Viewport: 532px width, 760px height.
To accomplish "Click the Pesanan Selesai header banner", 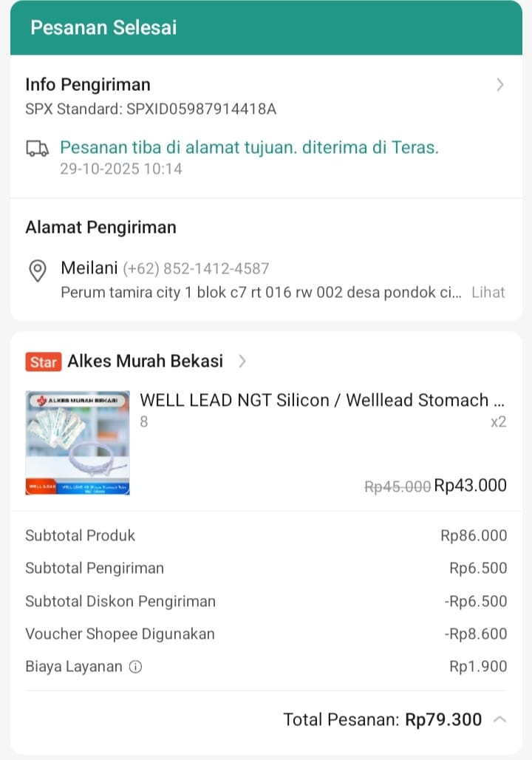I will click(x=266, y=28).
